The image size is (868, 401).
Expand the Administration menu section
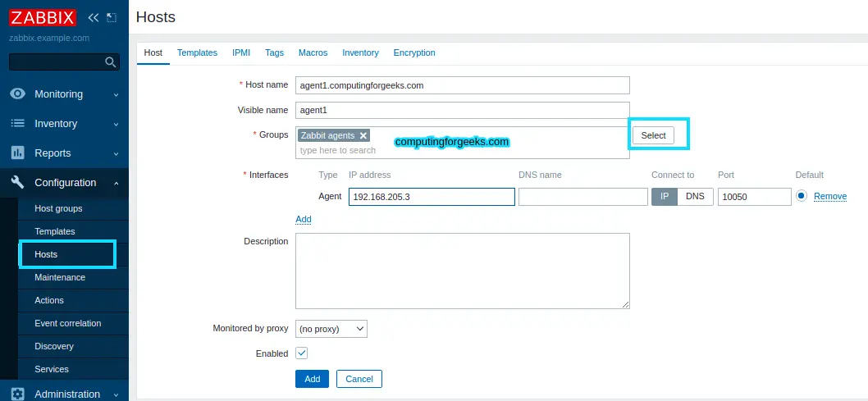tap(116, 394)
